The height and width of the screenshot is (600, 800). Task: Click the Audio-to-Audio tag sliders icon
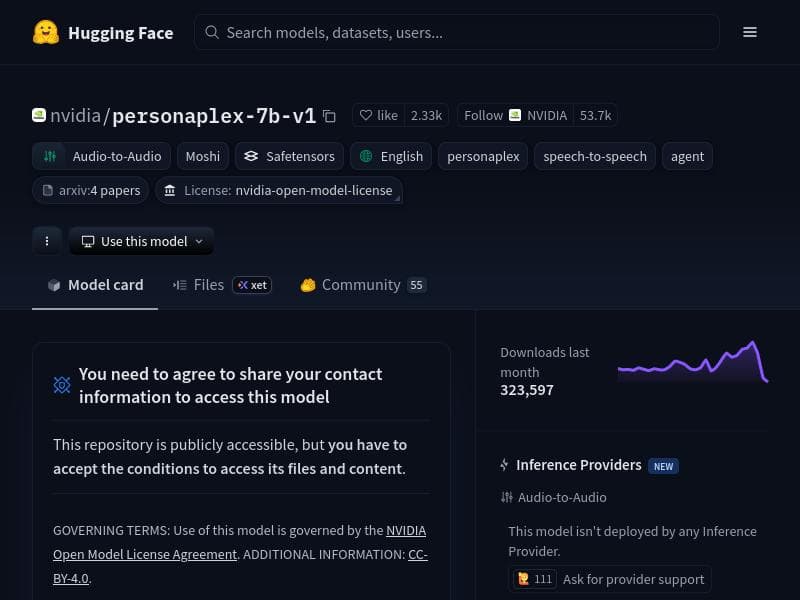[49, 156]
